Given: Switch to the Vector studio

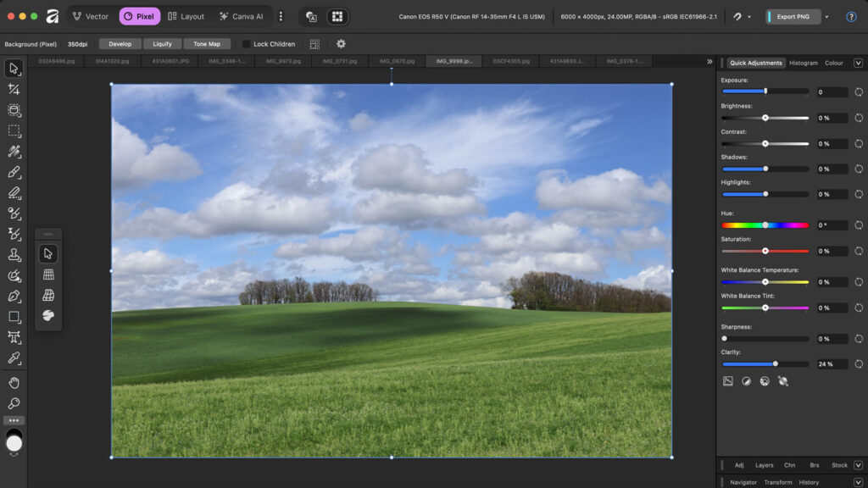Looking at the screenshot, I should (x=90, y=16).
